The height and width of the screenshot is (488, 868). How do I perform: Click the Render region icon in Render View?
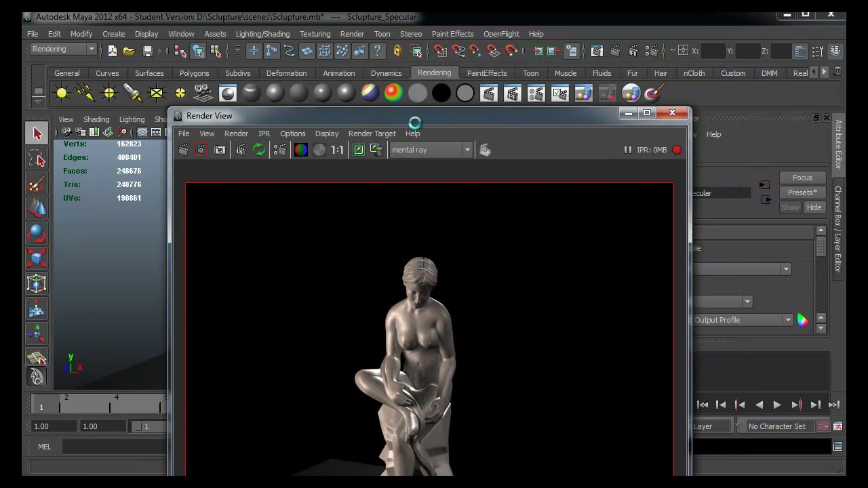tap(201, 150)
